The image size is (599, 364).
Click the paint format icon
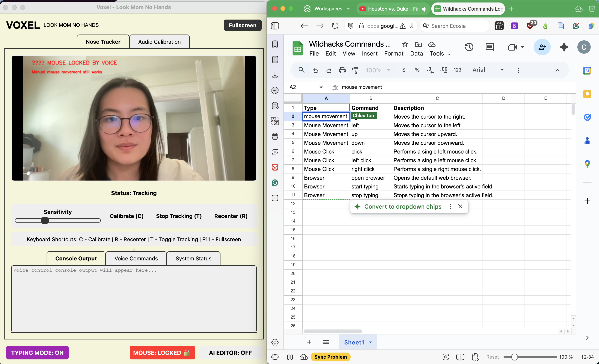click(355, 70)
